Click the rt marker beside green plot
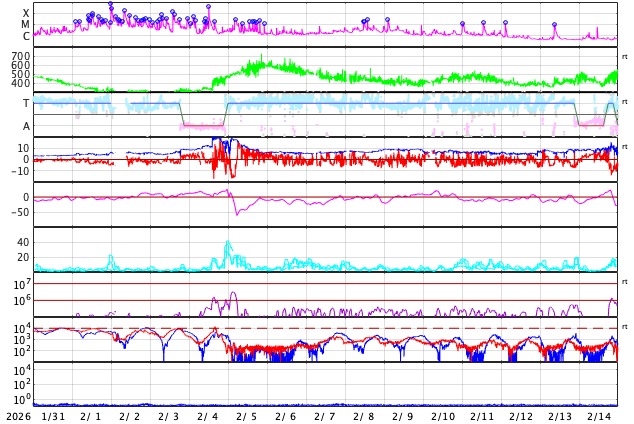Viewport: 634px width, 424px height. (624, 57)
